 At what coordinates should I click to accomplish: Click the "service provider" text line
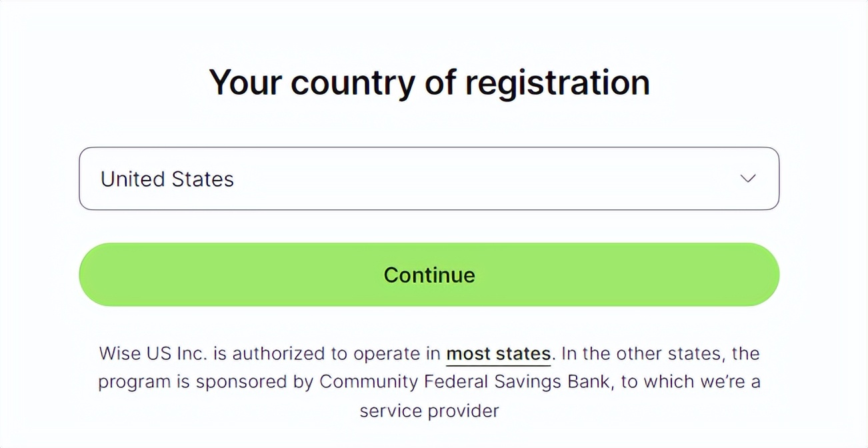(429, 411)
